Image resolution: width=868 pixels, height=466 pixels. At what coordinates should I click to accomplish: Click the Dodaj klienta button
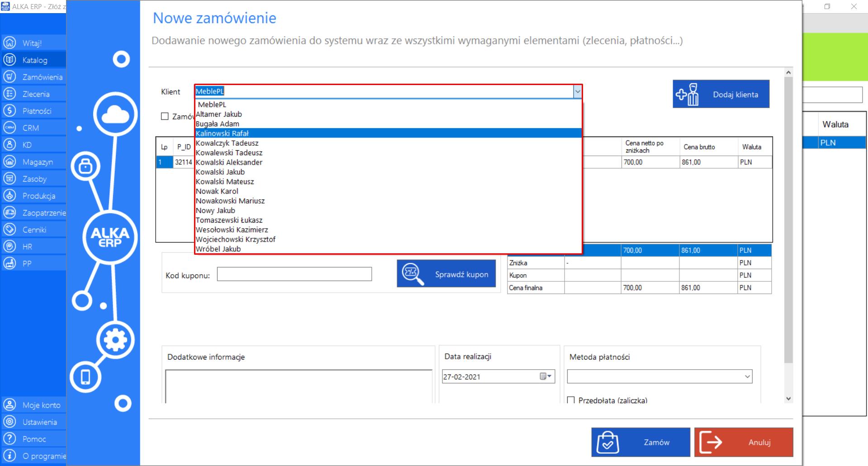pos(721,94)
